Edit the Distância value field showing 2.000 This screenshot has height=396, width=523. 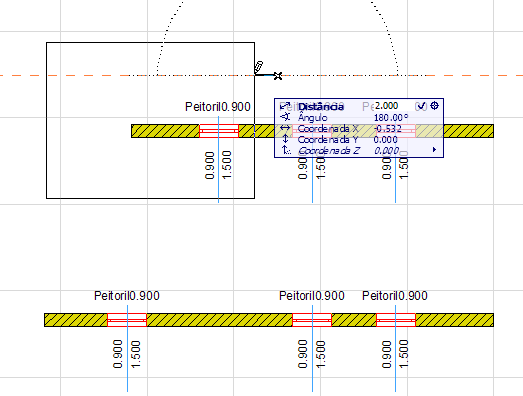coord(386,106)
